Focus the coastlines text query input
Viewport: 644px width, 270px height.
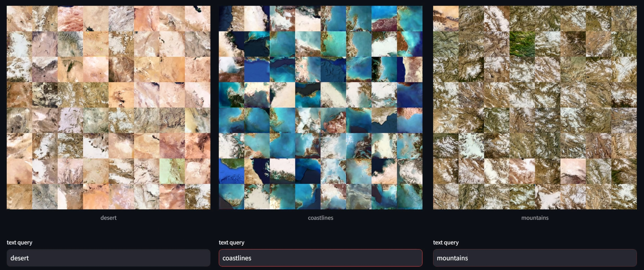(x=320, y=258)
